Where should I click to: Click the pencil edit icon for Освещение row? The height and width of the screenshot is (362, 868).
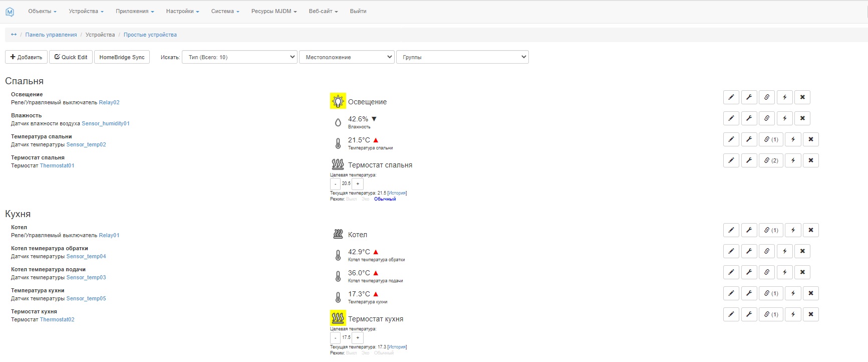731,97
